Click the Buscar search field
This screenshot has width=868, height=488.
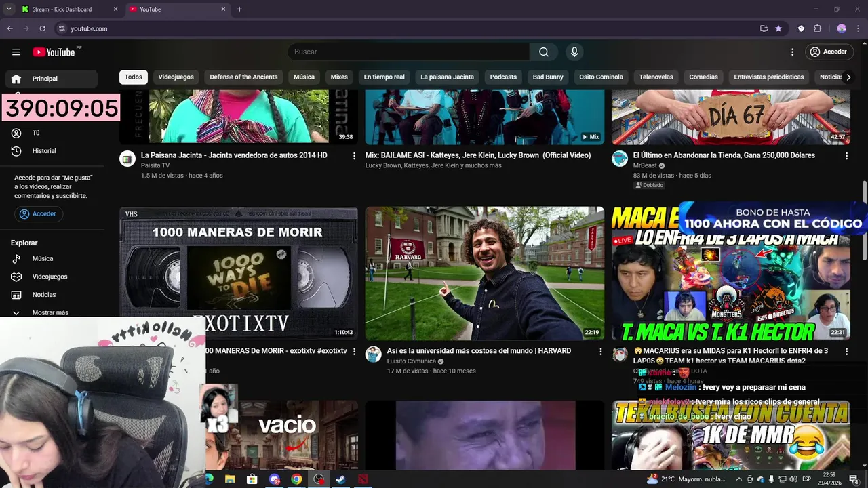[408, 52]
